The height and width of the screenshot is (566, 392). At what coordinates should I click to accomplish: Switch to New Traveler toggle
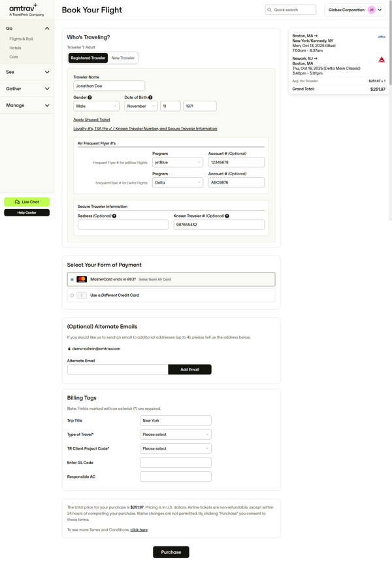123,58
